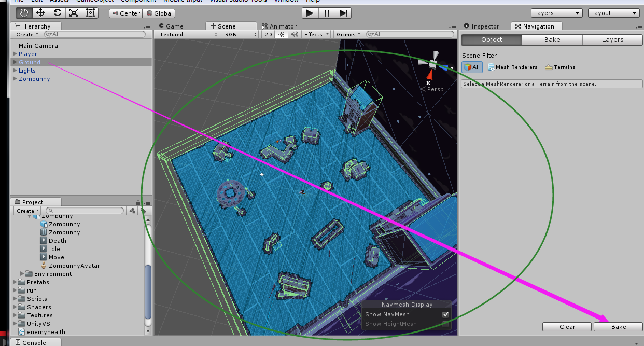Disable the Show NavMesh checkbox
The width and height of the screenshot is (644, 346).
(x=444, y=314)
